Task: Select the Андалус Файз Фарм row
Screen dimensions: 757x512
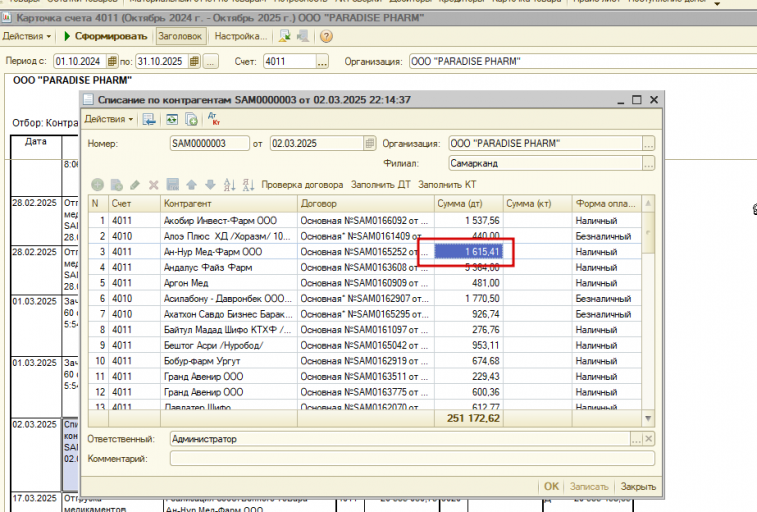Action: (x=365, y=267)
